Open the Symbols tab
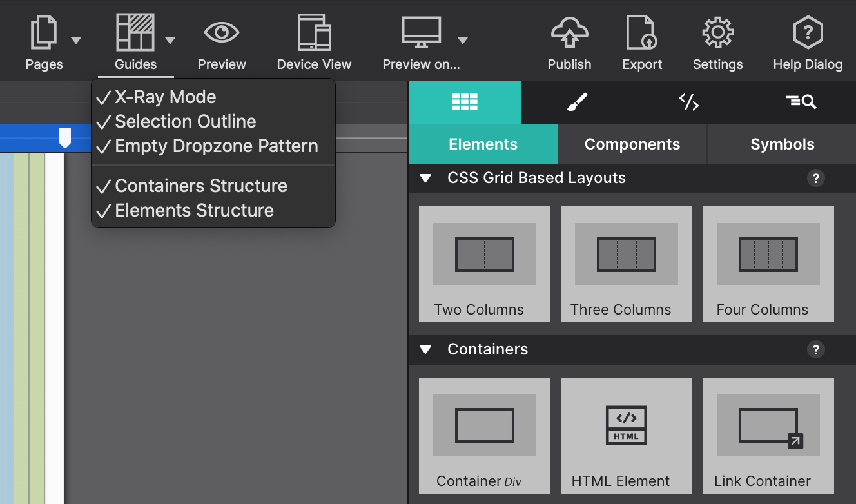 tap(782, 144)
